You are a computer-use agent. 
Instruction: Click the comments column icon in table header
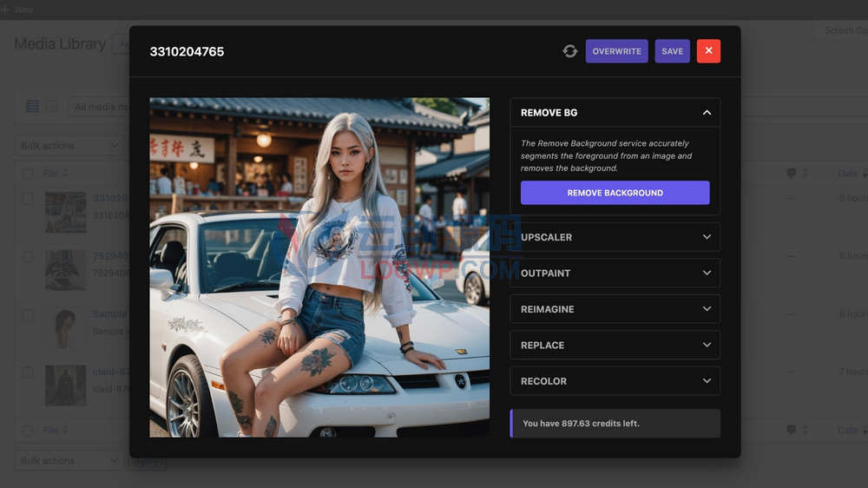(x=791, y=174)
